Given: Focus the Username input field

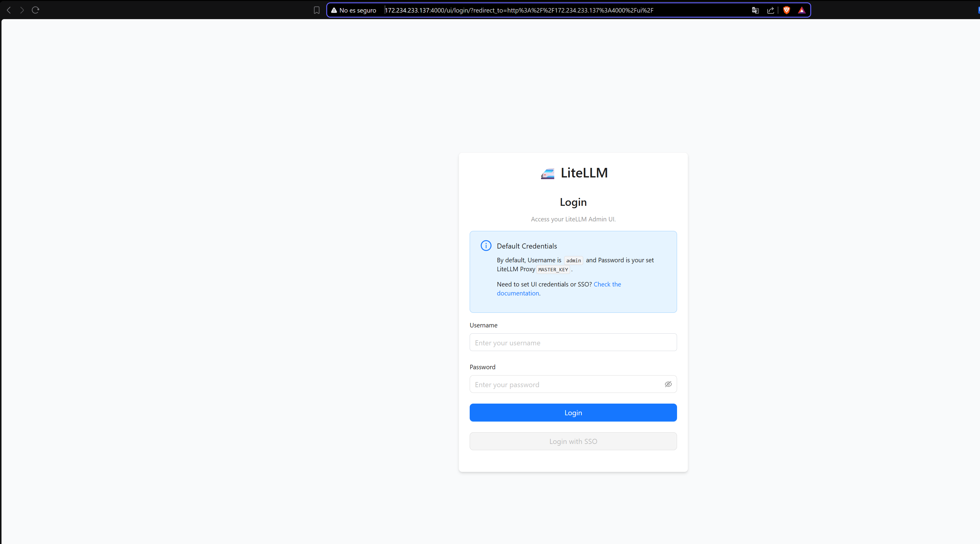Looking at the screenshot, I should coord(573,342).
